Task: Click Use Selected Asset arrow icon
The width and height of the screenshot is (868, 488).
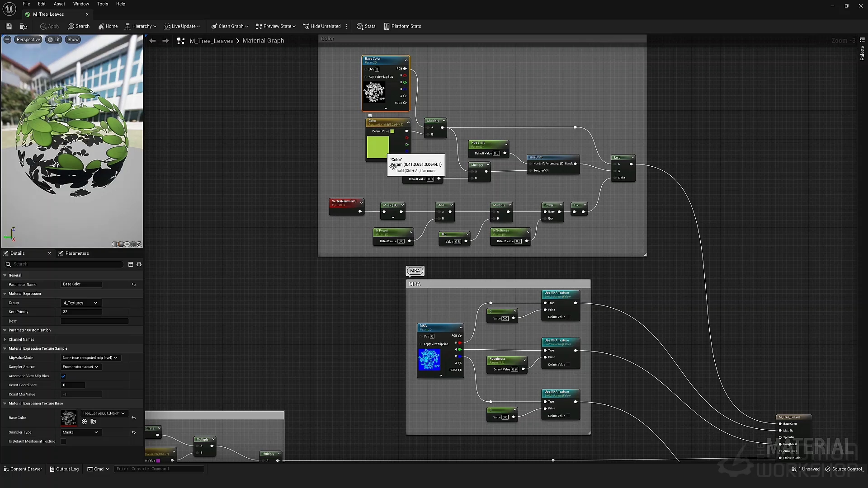Action: point(85,422)
